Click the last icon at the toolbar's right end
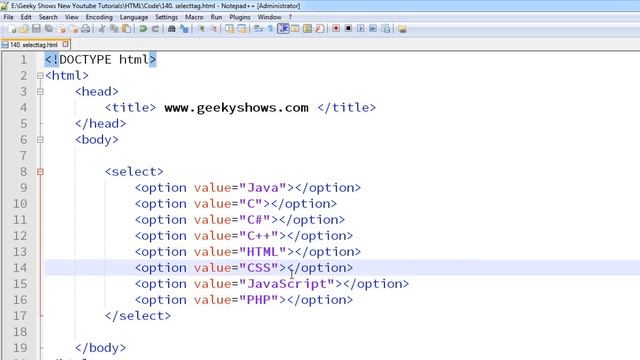The width and height of the screenshot is (640, 360). tap(402, 29)
